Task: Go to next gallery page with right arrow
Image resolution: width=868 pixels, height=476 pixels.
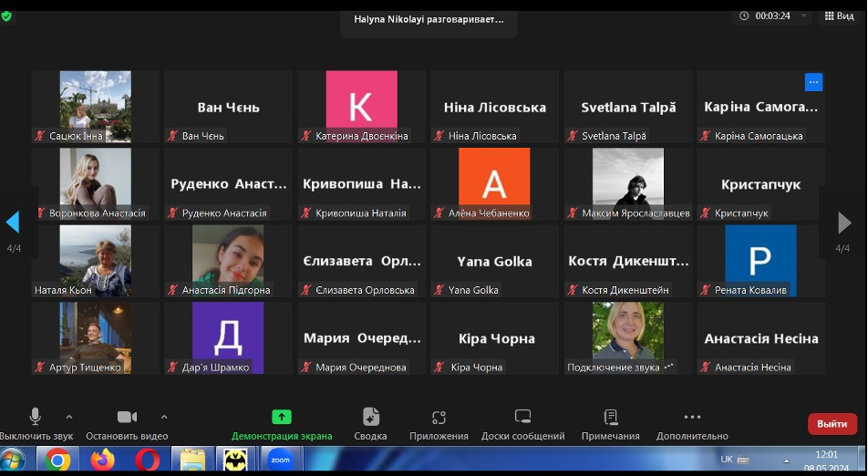Action: [844, 222]
